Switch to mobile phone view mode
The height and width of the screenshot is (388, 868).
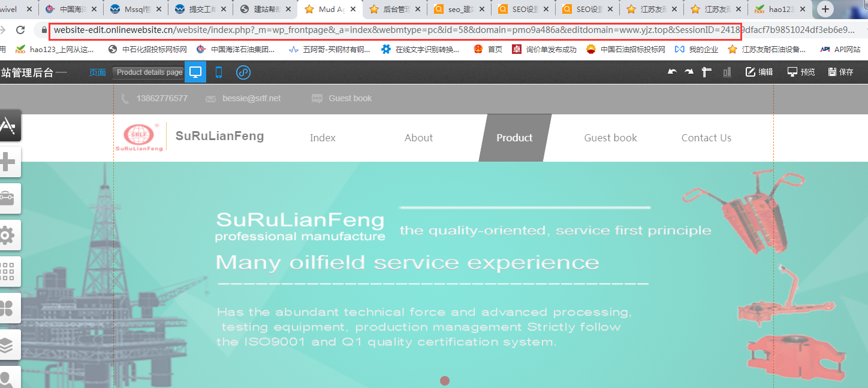(219, 72)
